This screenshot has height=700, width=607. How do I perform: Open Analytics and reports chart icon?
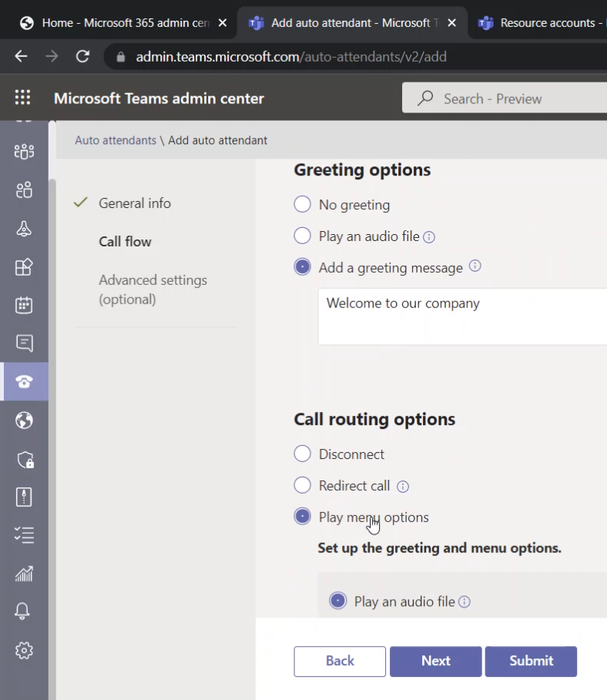[x=24, y=573]
